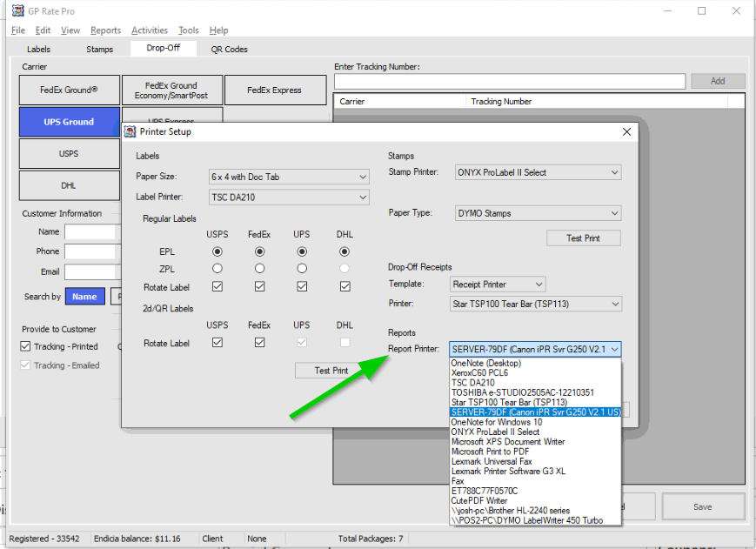The image size is (756, 549).
Task: Select FedEx Ground Economy/SmartPost carrier
Action: (x=171, y=90)
